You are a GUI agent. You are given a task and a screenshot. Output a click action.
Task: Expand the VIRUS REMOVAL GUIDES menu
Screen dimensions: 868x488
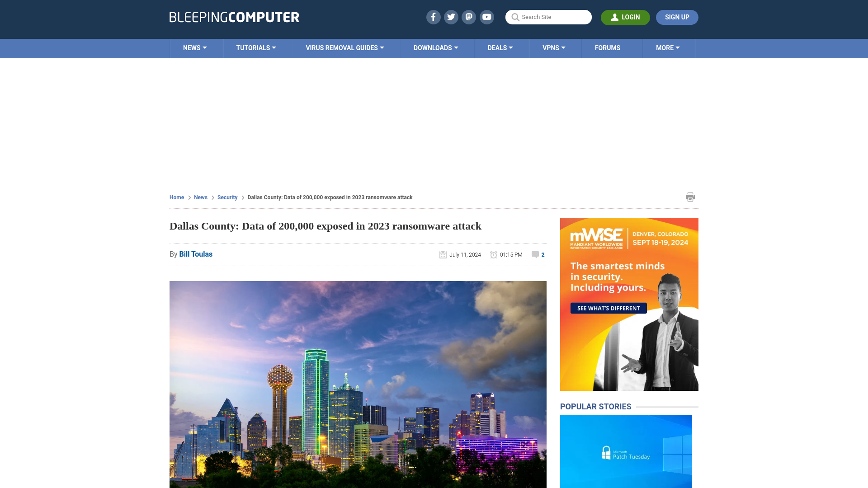coord(344,47)
